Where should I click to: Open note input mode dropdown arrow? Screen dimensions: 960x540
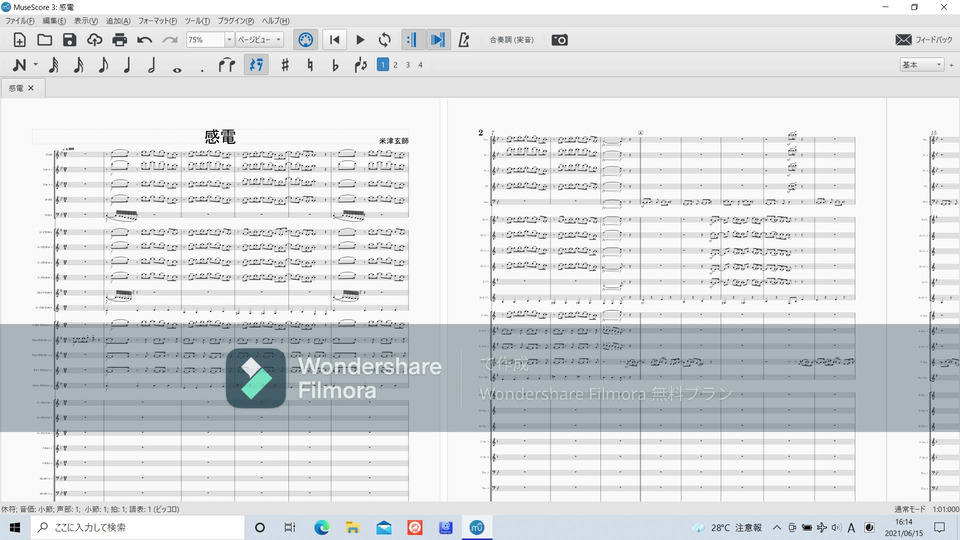(36, 65)
